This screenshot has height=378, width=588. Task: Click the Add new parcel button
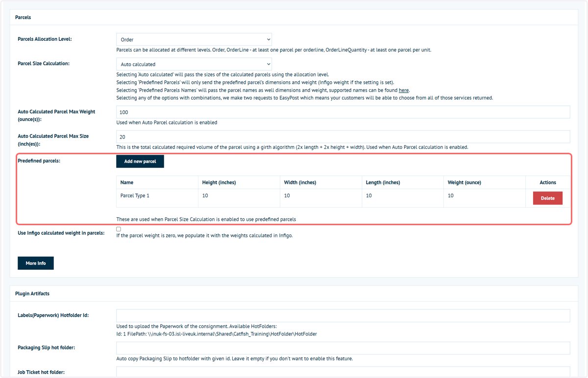pos(140,161)
